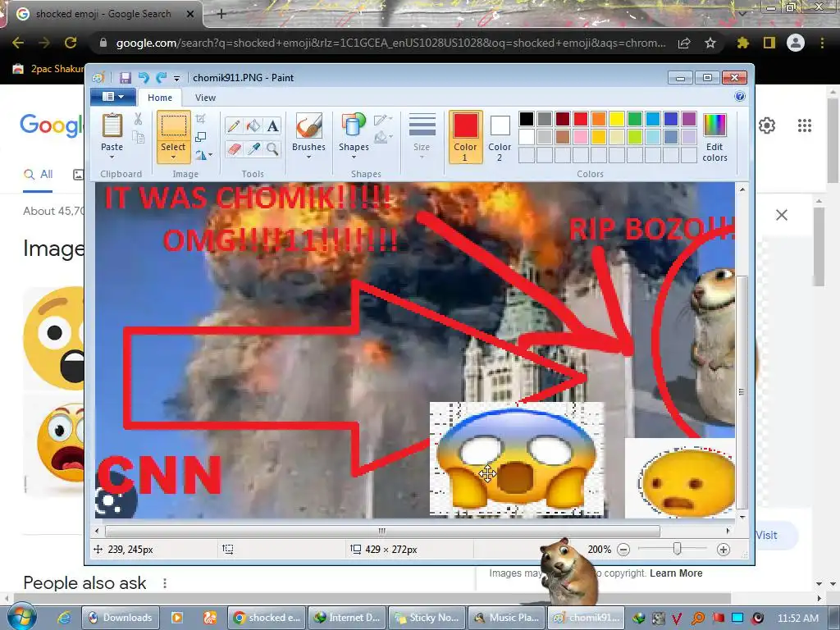Viewport: 840px width, 630px height.
Task: Select the Text tool in Paint
Action: 272,126
